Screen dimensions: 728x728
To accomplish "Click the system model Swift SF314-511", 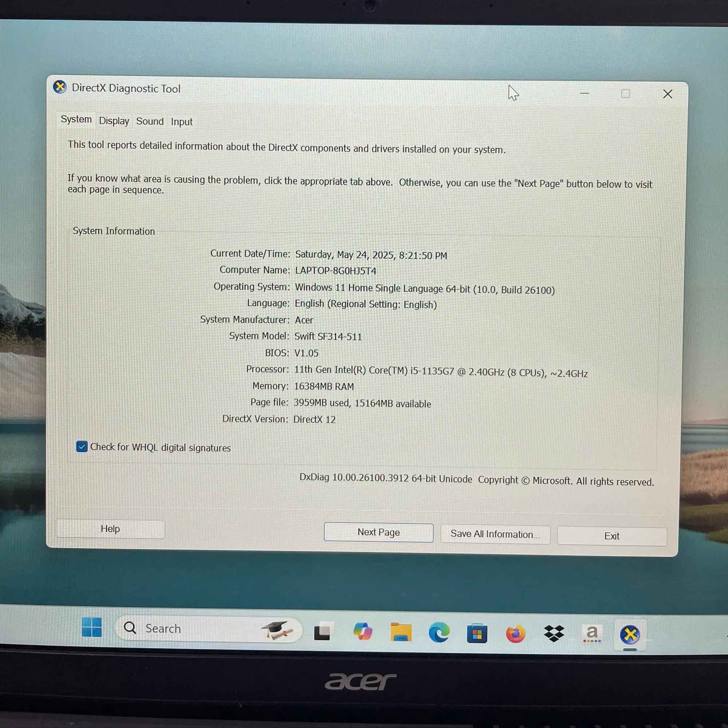I will click(328, 336).
